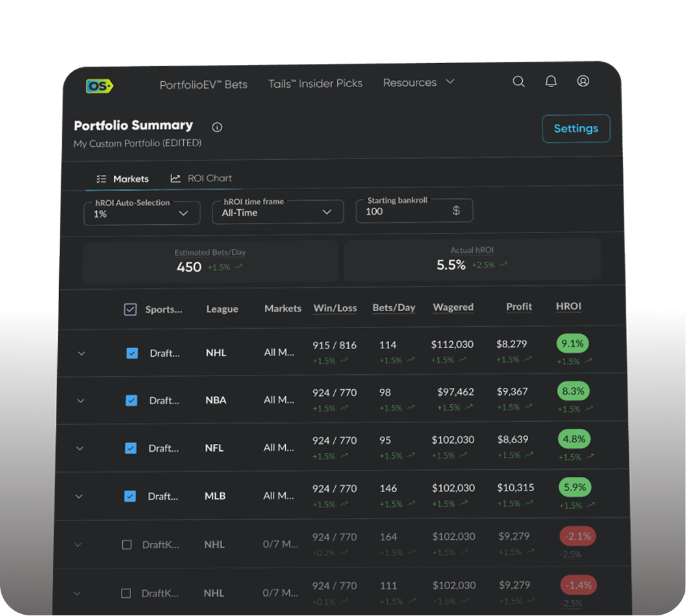The image size is (686, 616).
Task: Open the user account profile icon
Action: (583, 81)
